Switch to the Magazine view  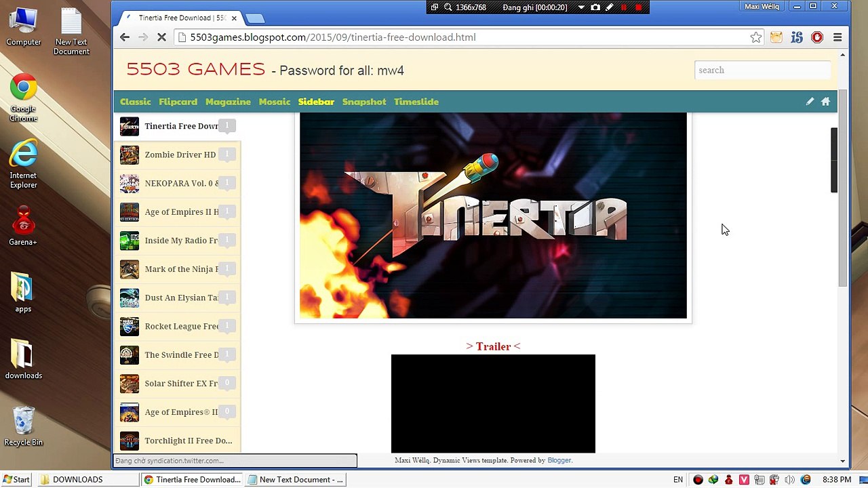coord(228,102)
